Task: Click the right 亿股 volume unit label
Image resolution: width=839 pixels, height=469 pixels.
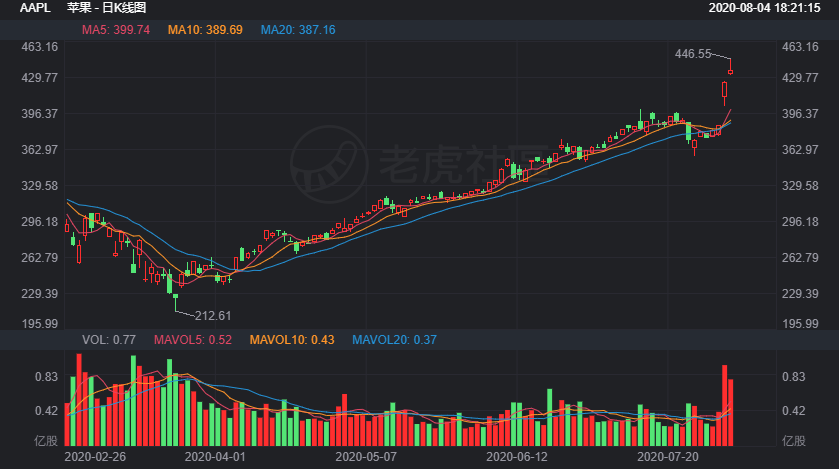Action: pyautogui.click(x=794, y=441)
